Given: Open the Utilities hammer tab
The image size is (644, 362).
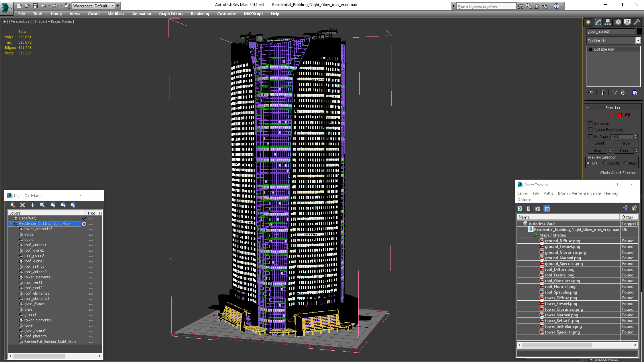Looking at the screenshot, I should [637, 22].
